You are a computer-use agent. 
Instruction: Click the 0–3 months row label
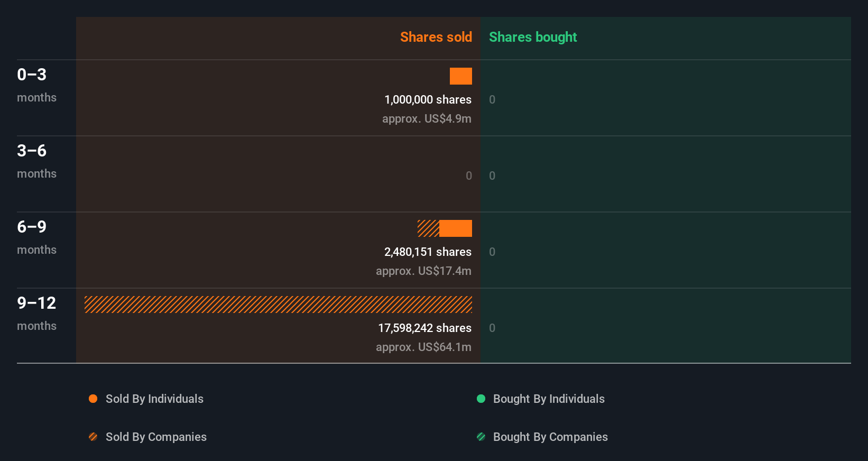click(36, 85)
